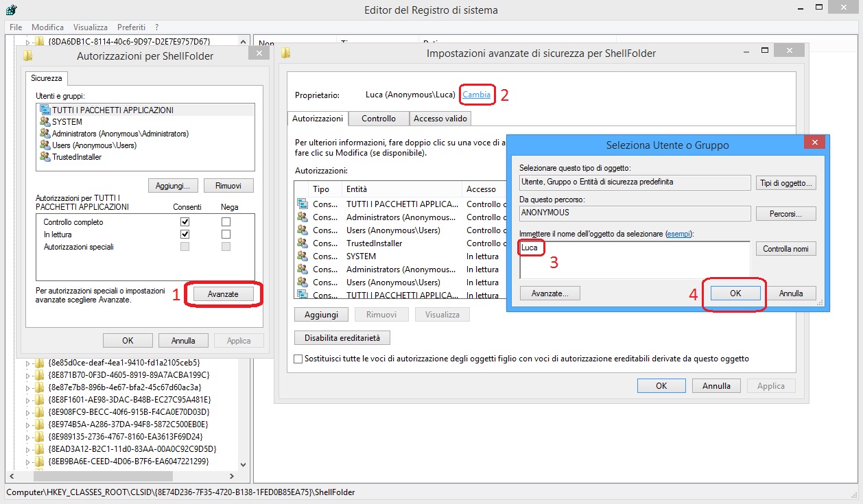Image resolution: width=863 pixels, height=504 pixels.
Task: Click the folder icon of {8DA6DB1C-8114-40c6-9D97-D2E7E9757D67}
Action: [x=40, y=42]
